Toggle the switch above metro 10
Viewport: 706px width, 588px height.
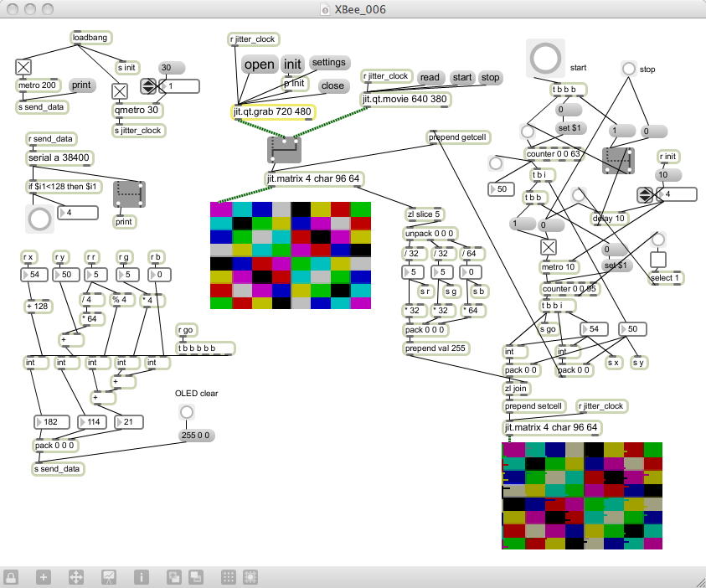coord(548,247)
